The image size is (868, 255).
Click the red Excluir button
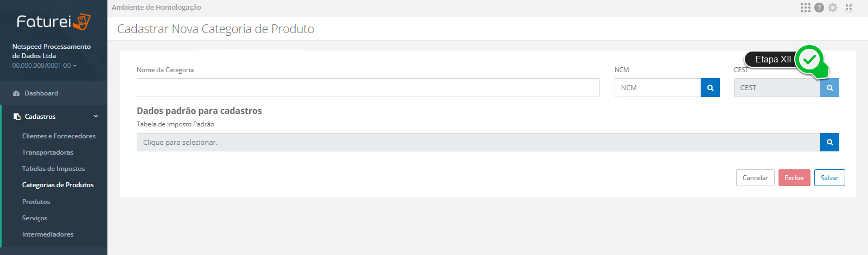click(794, 178)
